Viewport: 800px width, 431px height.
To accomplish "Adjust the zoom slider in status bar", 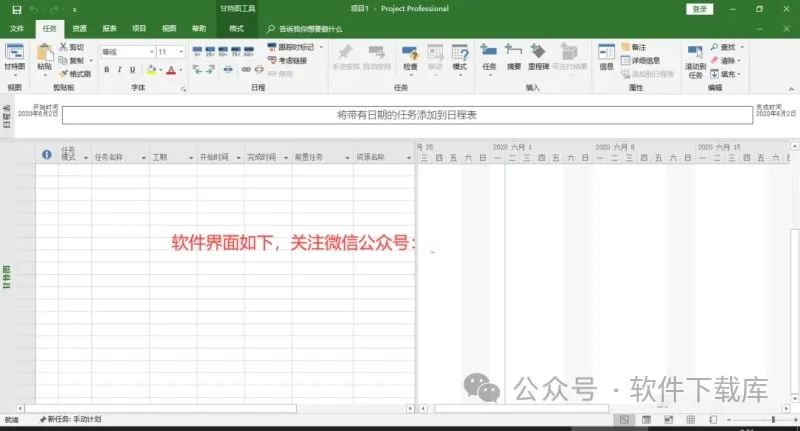I will (773, 420).
